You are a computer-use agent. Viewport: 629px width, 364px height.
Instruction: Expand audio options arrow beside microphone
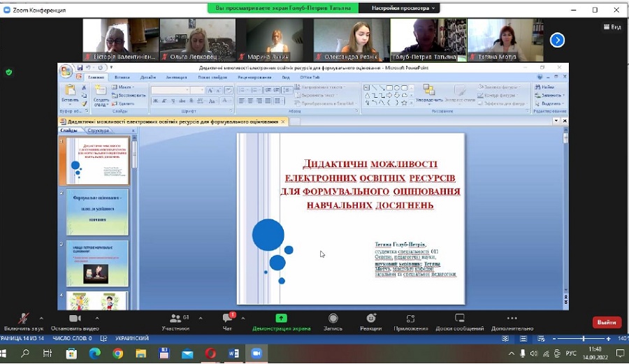tap(41, 317)
